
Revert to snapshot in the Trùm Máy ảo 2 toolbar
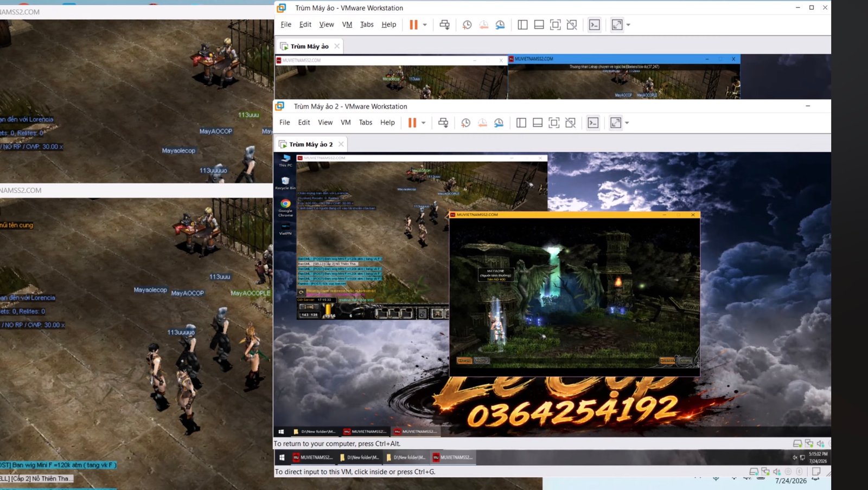tap(482, 122)
